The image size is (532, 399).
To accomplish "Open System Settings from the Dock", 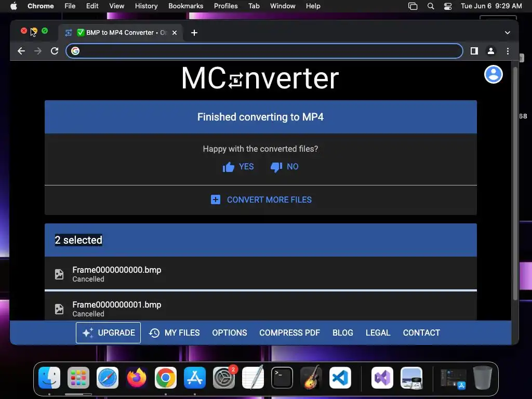I will 224,378.
